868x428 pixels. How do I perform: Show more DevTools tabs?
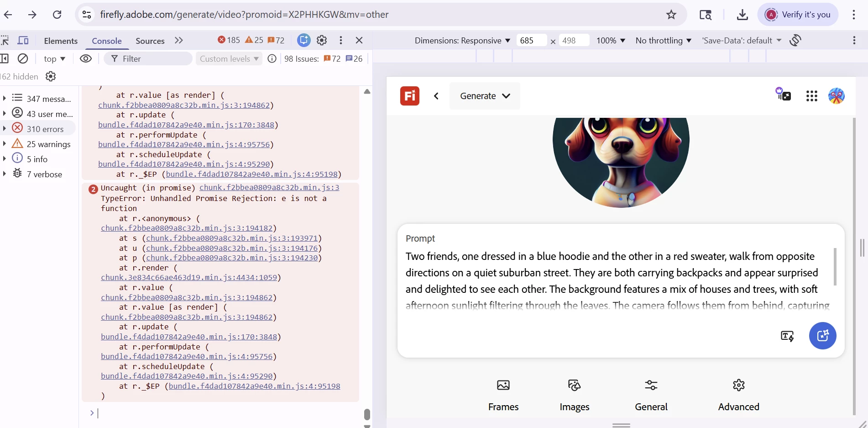pyautogui.click(x=179, y=40)
